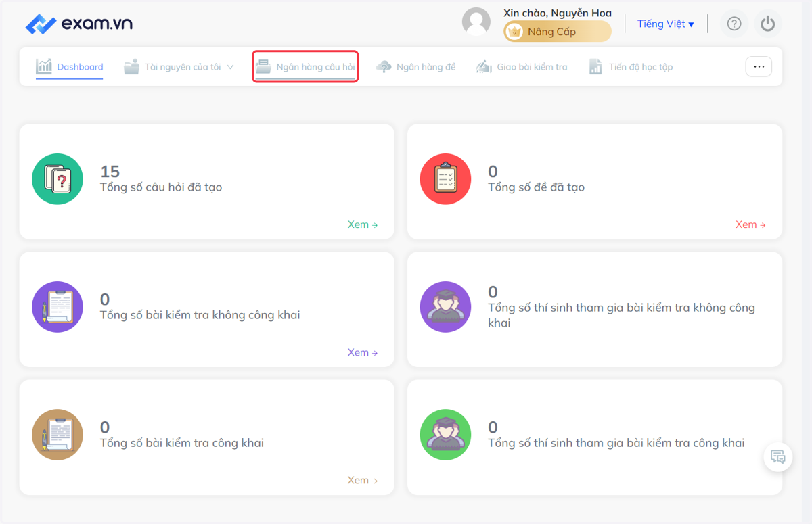Viewport: 812px width, 524px height.
Task: Click the green question cards icon
Action: (58, 179)
